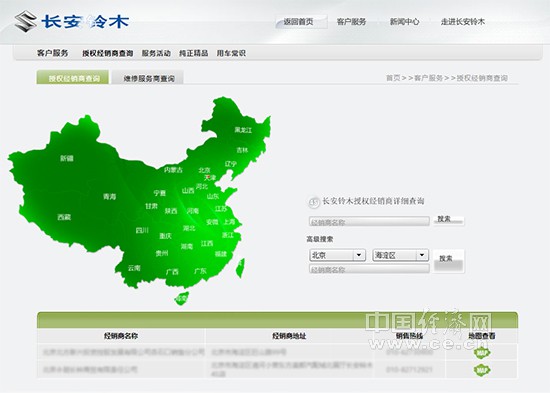Select 重庆 on the map
The width and height of the screenshot is (550, 393).
165,236
